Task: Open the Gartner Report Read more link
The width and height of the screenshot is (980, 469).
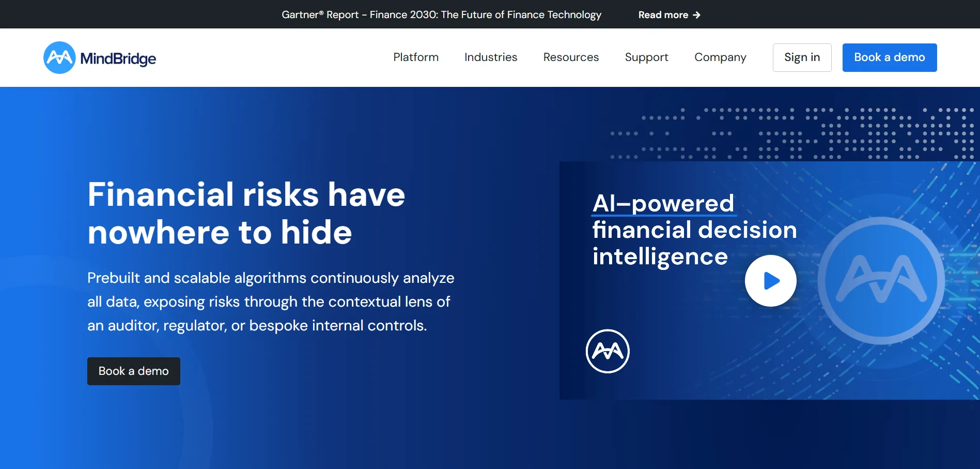Action: click(x=663, y=15)
